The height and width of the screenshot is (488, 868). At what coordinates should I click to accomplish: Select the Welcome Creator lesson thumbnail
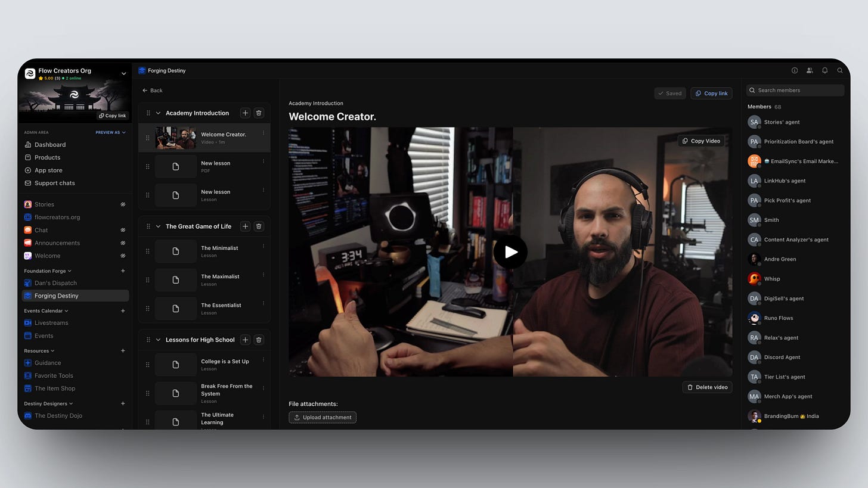click(176, 138)
